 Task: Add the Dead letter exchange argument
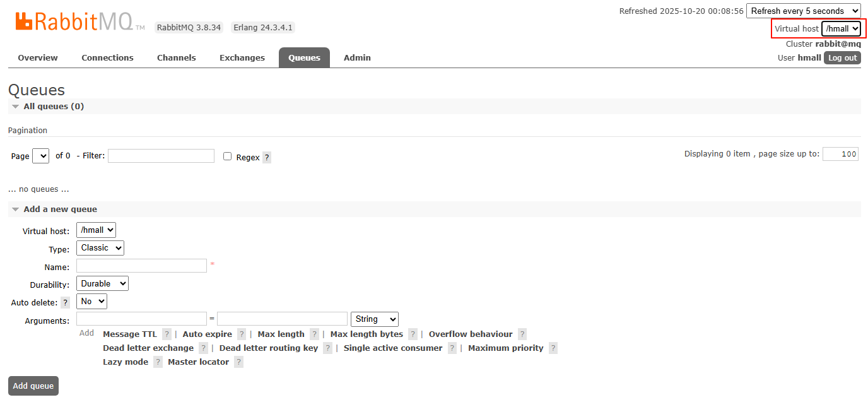pos(148,348)
